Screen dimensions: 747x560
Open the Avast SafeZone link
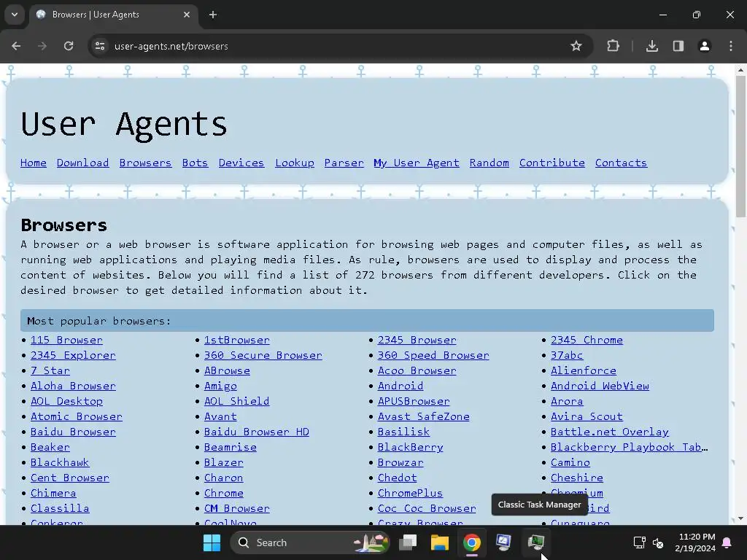424,416
